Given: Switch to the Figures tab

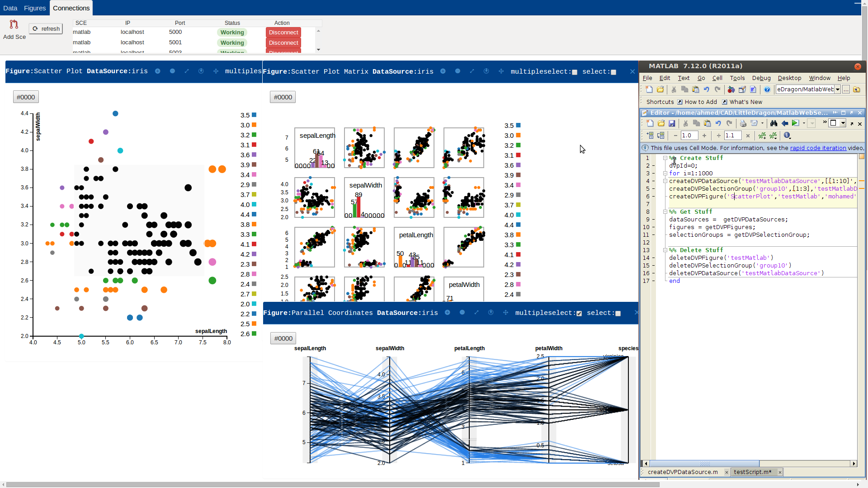Looking at the screenshot, I should (x=35, y=8).
